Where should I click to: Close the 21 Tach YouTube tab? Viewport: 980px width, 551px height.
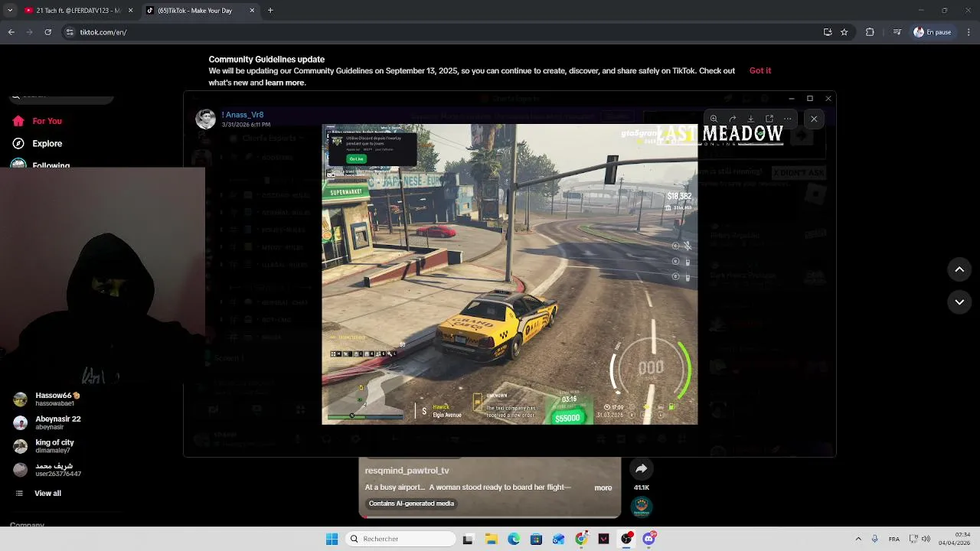131,11
